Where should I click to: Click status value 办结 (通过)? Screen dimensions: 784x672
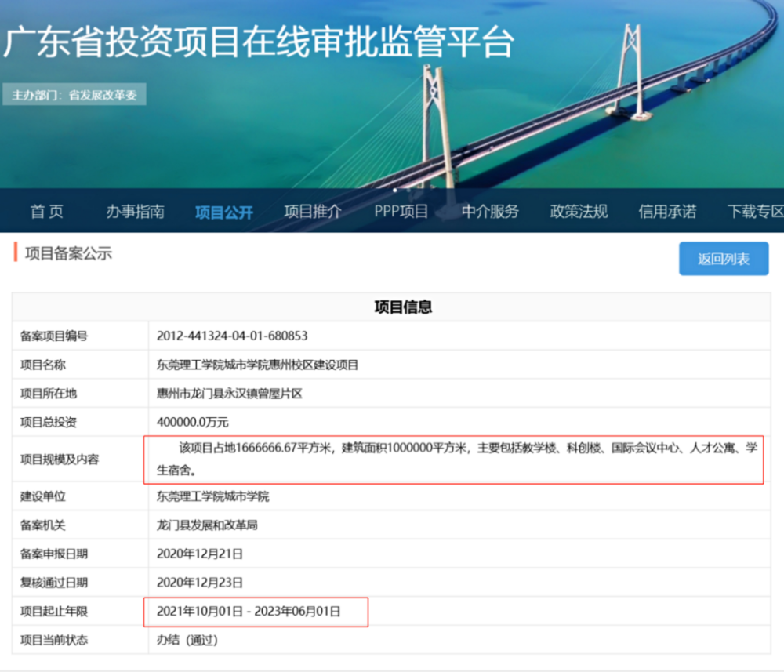point(187,640)
